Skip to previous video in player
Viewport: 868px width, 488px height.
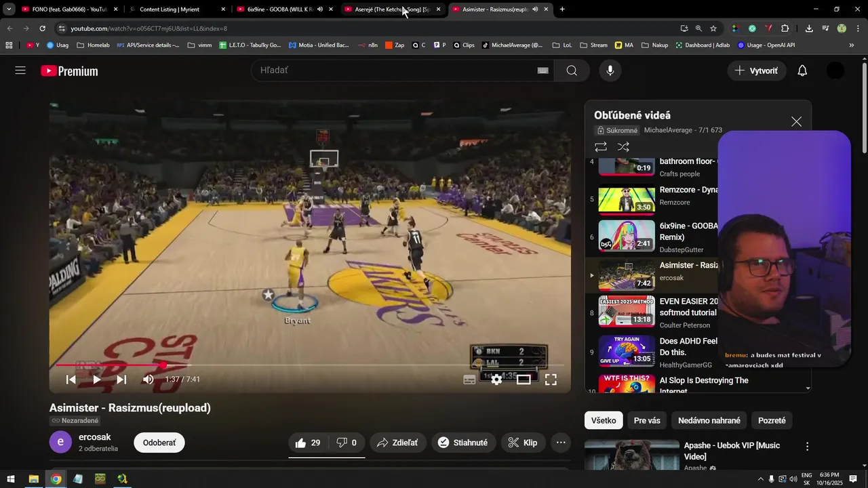[71, 380]
